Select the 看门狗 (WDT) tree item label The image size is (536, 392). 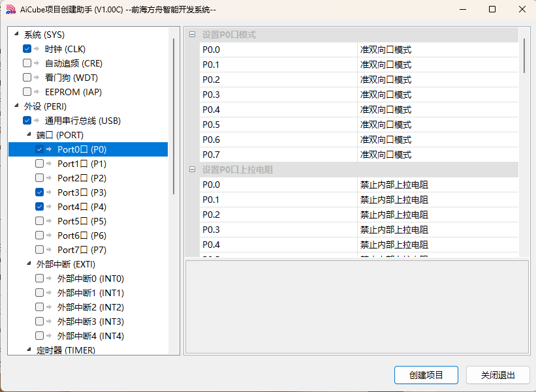71,78
